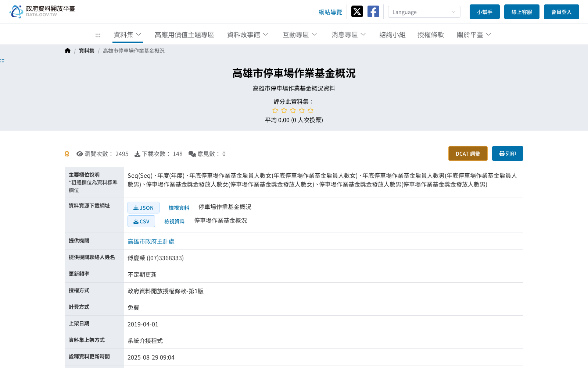Go to 資料集 in the breadcrumb
This screenshot has width=588, height=368.
(87, 51)
